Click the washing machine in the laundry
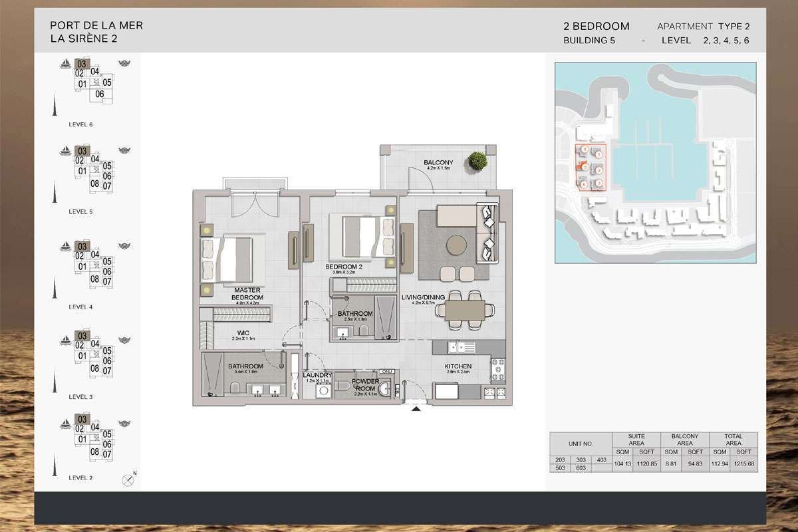798x532 pixels. coord(323,391)
